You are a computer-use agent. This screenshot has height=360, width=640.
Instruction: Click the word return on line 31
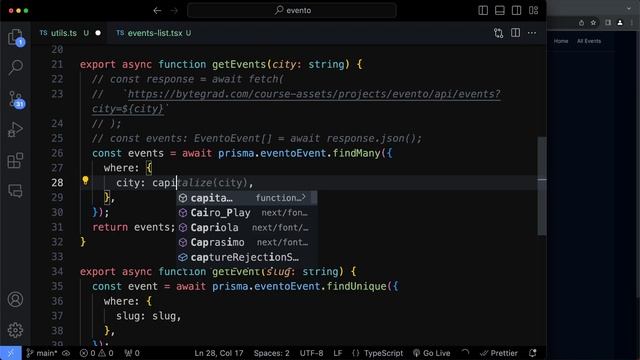[x=110, y=227]
